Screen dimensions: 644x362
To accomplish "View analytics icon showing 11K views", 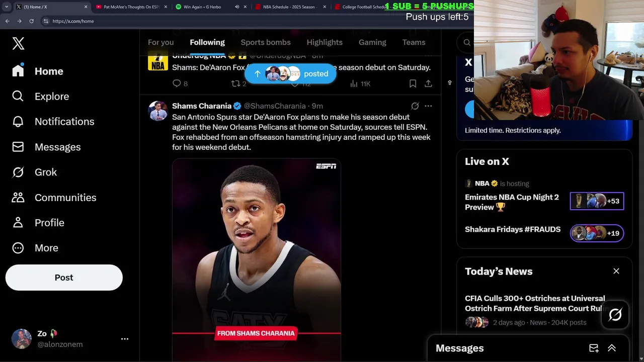I will (x=354, y=83).
